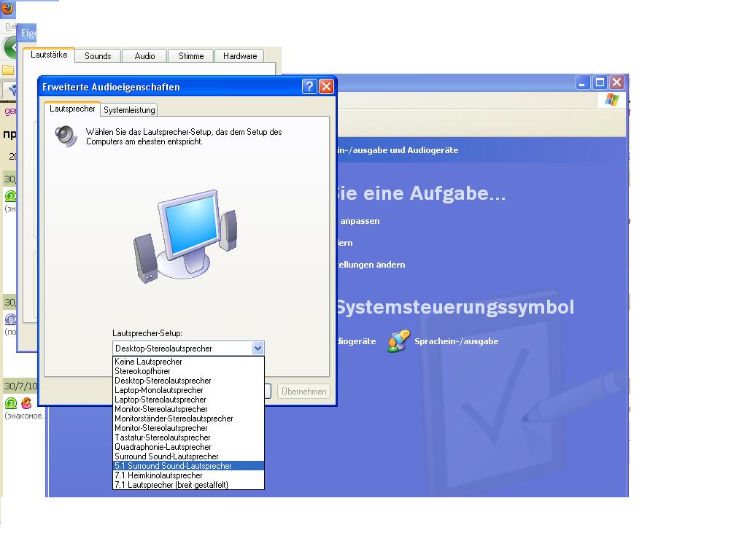
Task: Click the folder icon in background window
Action: [x=8, y=71]
